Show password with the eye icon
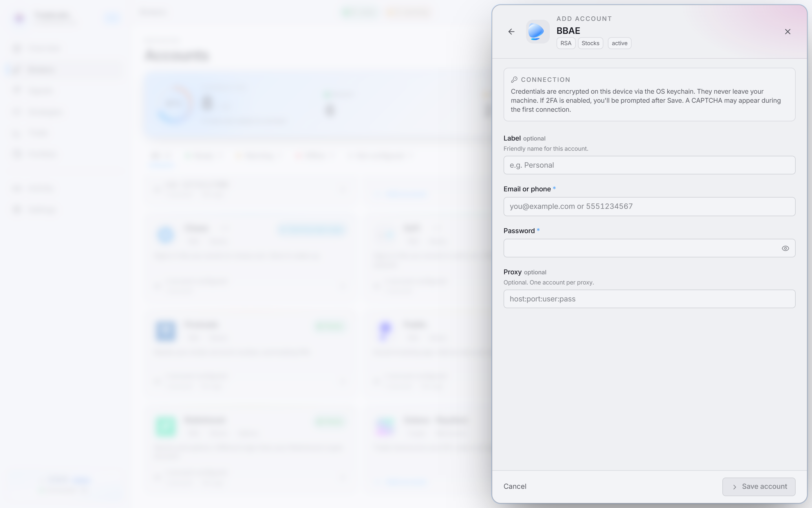Screen dimensions: 812x508 pos(785,248)
